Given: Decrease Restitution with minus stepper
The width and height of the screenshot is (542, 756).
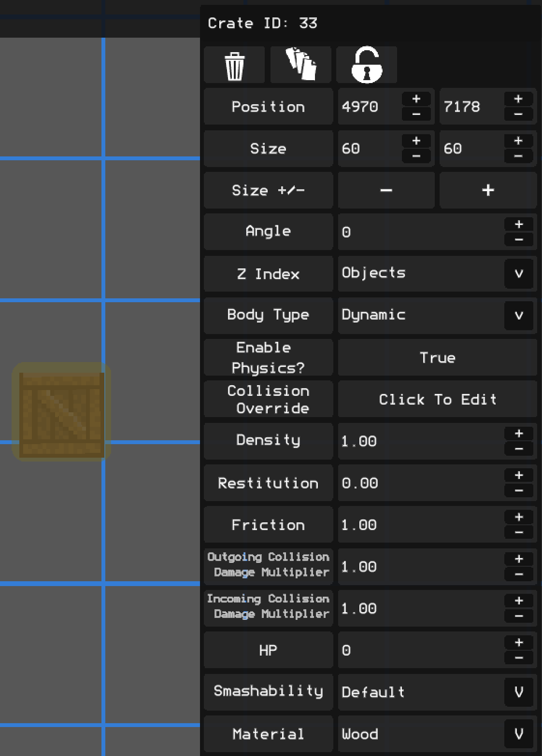Looking at the screenshot, I should 519,490.
